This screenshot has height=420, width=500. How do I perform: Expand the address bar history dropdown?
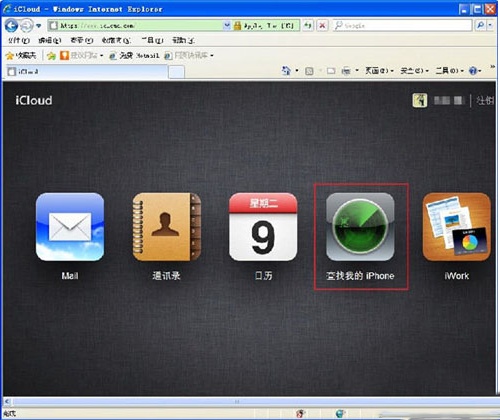click(x=227, y=25)
